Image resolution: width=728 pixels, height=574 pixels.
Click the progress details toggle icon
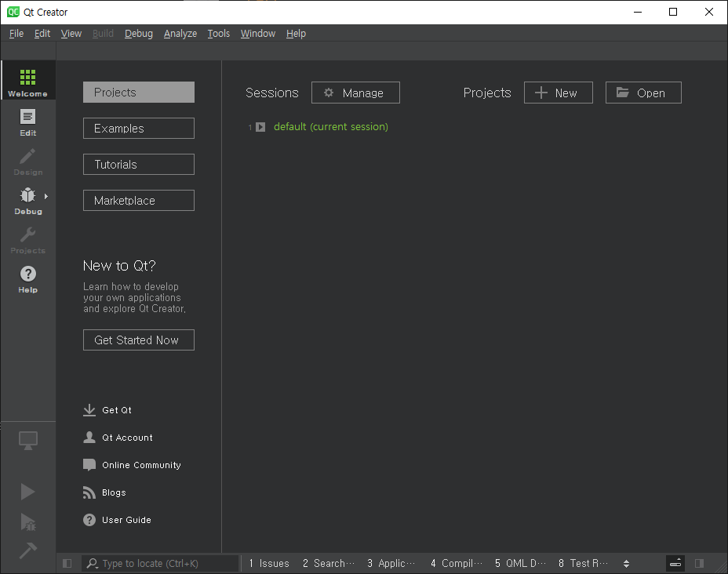click(x=675, y=563)
